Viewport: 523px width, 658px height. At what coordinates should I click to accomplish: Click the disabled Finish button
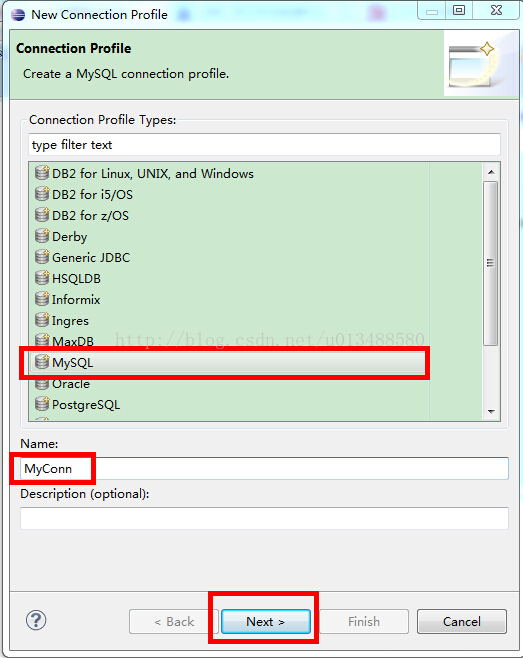click(x=364, y=621)
